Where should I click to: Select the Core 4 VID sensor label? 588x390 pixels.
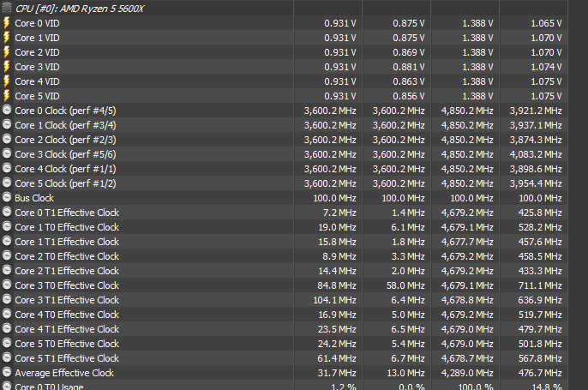coord(37,81)
